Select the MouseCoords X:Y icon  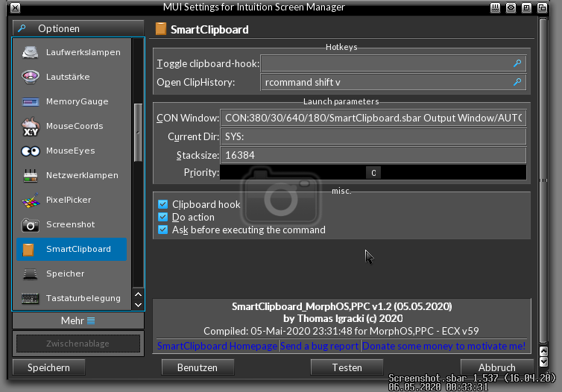tap(31, 126)
